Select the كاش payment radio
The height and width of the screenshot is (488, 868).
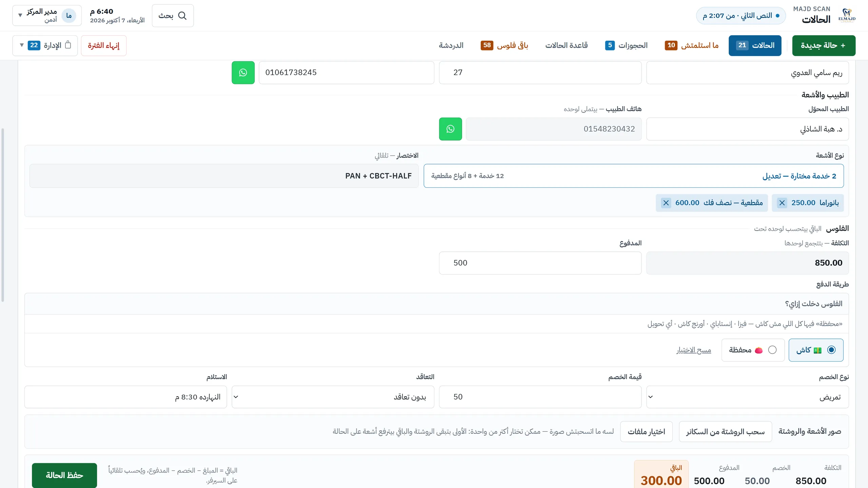(x=831, y=350)
